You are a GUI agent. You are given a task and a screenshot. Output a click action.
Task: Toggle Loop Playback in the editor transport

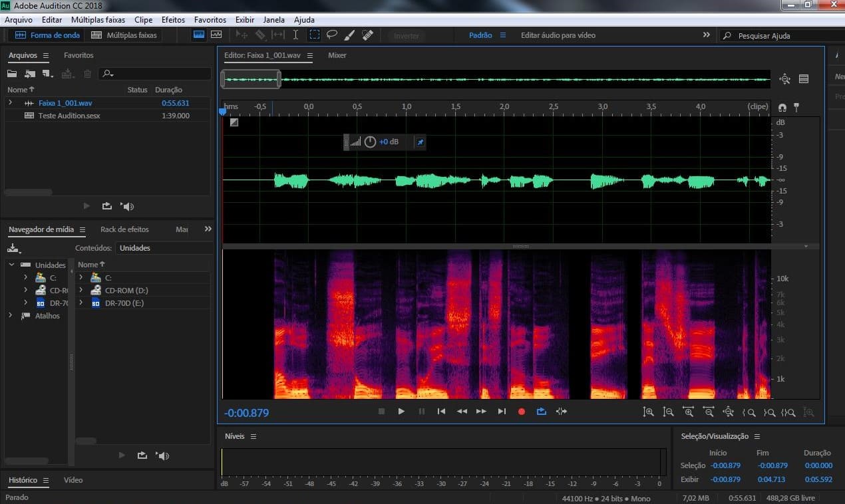pos(542,412)
